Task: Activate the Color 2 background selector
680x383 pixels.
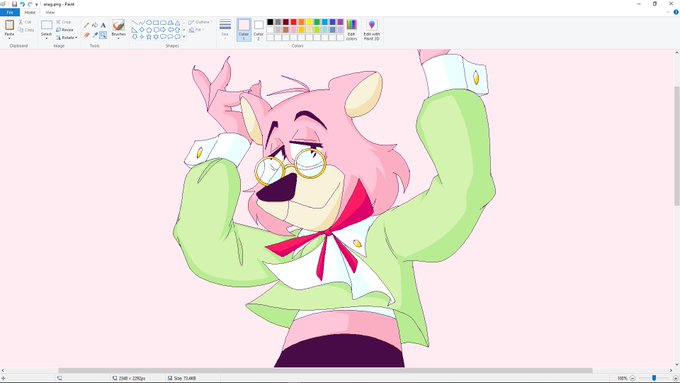Action: [x=258, y=30]
